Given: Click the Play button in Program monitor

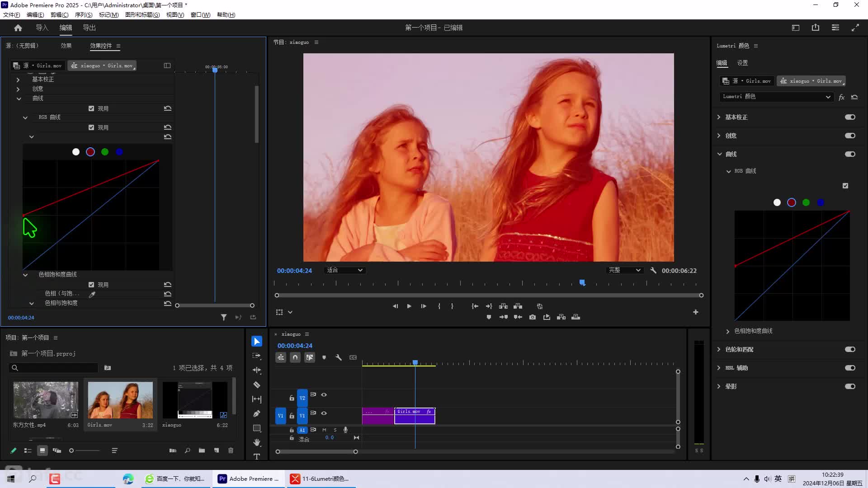Looking at the screenshot, I should pos(409,306).
